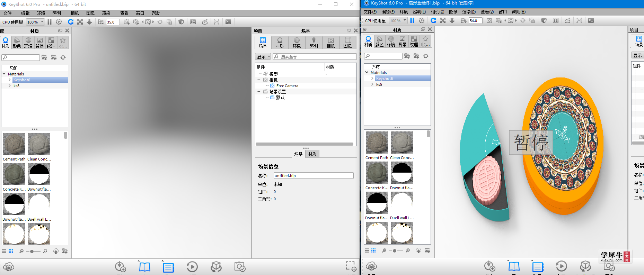The height and width of the screenshot is (275, 644).
Task: Switch to 照明 tab in left project panel
Action: [314, 43]
